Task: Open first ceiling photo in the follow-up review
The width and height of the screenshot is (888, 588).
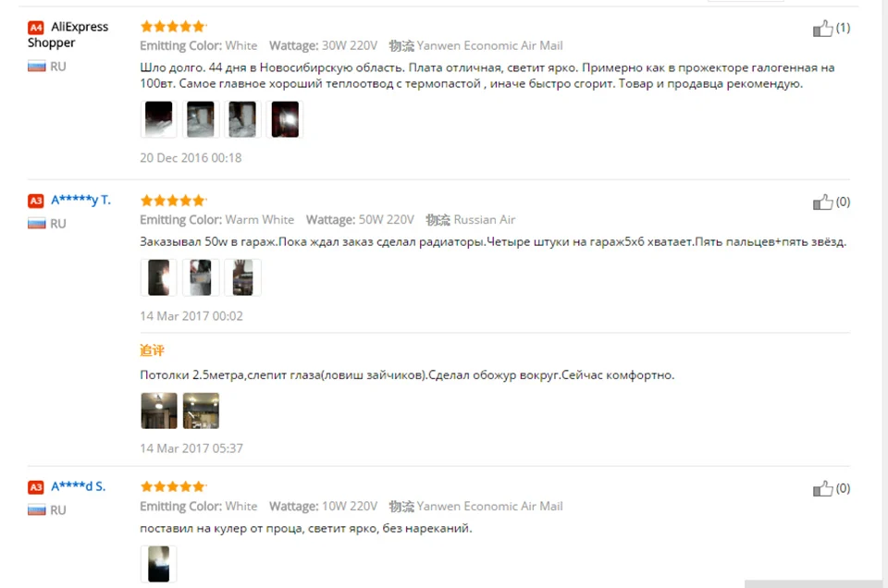Action: coord(158,410)
